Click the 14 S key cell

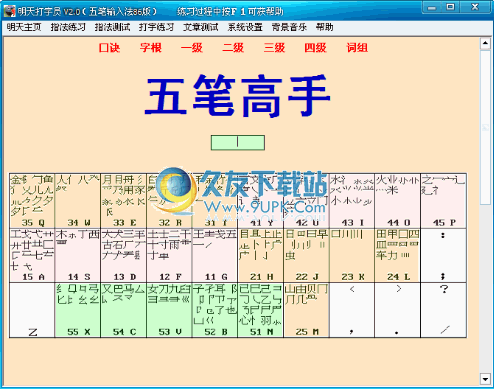pyautogui.click(x=78, y=255)
